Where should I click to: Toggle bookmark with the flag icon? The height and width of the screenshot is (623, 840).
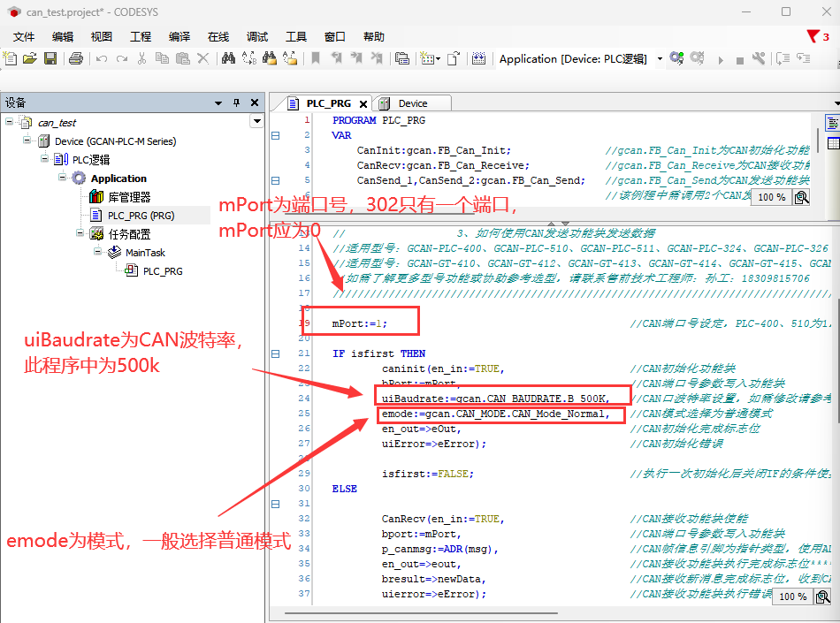click(x=316, y=58)
